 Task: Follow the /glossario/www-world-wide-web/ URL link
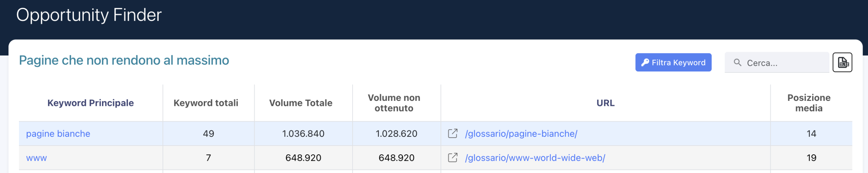coord(535,158)
